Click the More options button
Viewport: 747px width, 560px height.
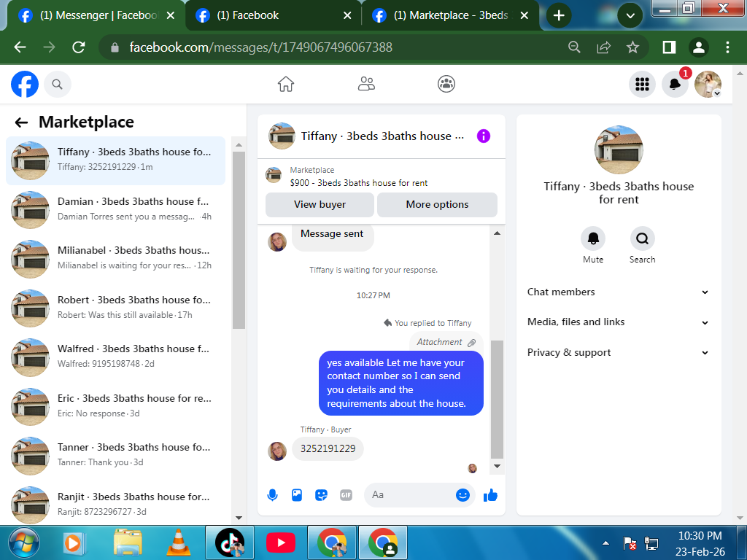(438, 204)
